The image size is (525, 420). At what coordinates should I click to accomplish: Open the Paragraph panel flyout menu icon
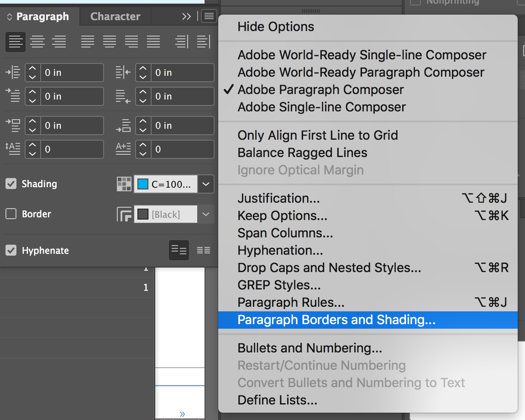[x=209, y=16]
